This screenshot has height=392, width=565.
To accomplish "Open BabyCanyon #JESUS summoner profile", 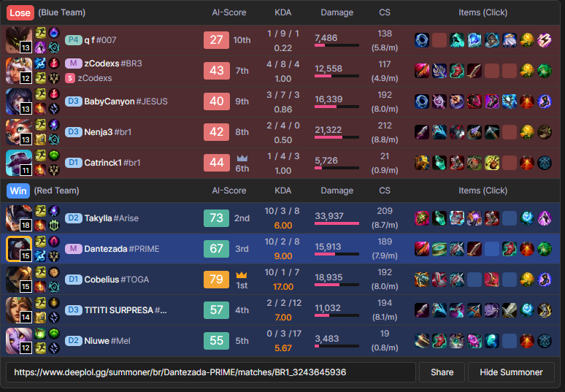I will point(126,101).
